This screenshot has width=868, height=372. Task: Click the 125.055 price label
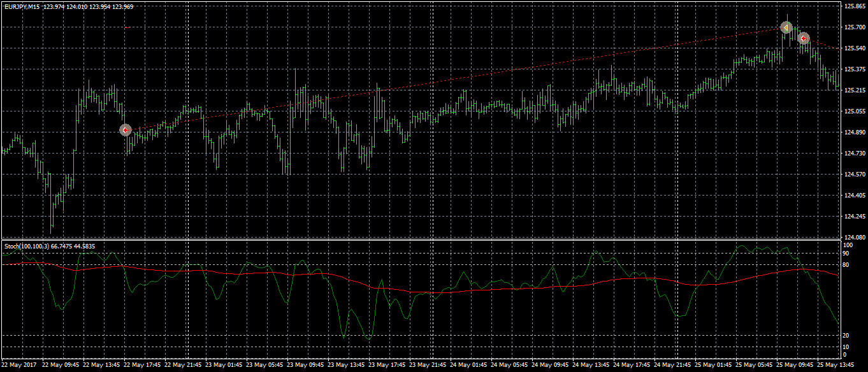(855, 111)
